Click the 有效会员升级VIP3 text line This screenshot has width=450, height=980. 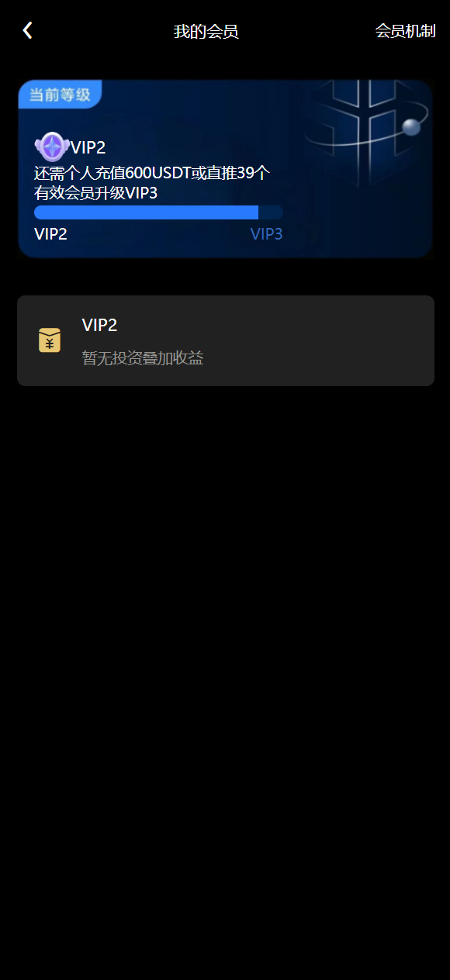point(95,193)
